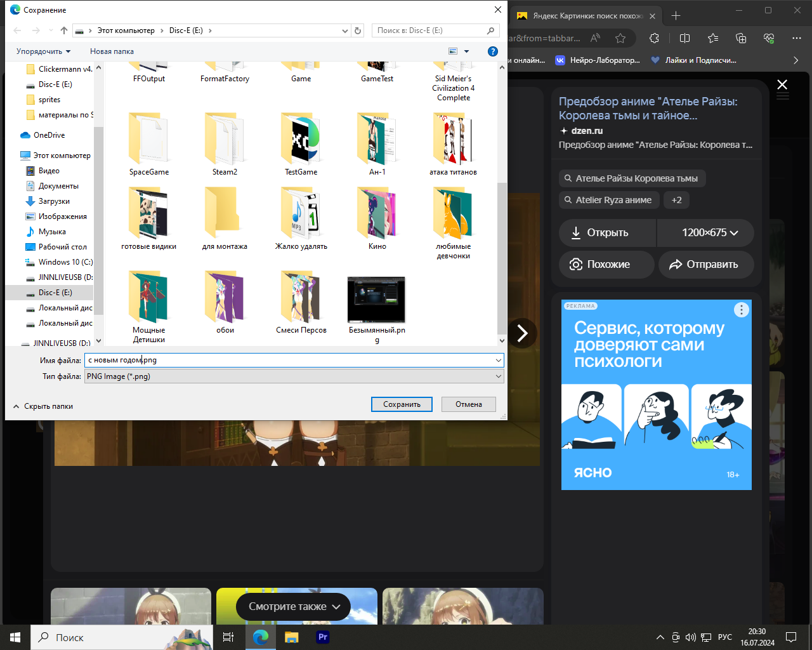Refresh the Disc-E folder view

click(358, 30)
